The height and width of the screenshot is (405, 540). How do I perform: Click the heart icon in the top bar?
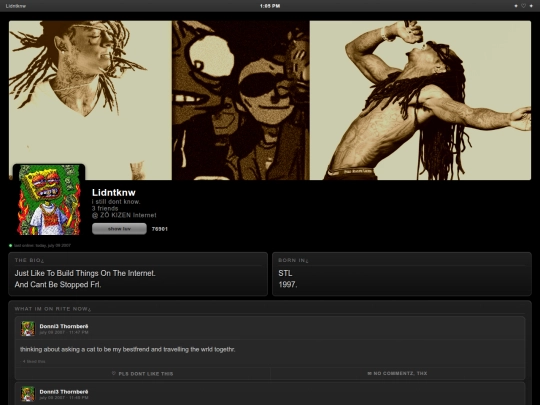pos(523,6)
